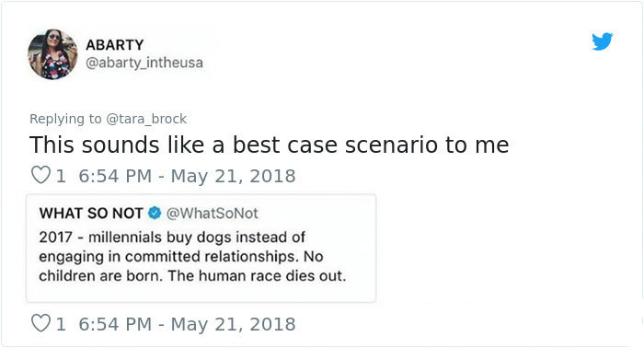This screenshot has width=644, height=348.
Task: Click the ABARTY display name
Action: point(115,44)
